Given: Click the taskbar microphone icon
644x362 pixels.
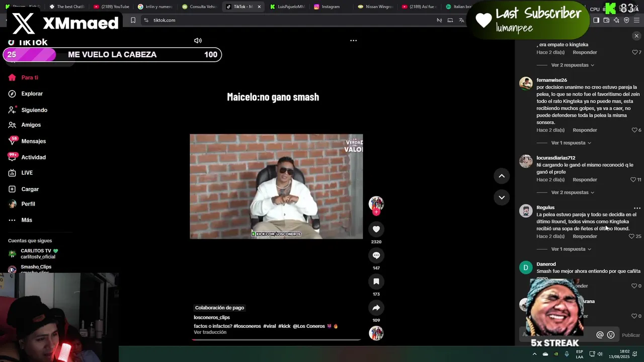Looking at the screenshot, I should (567, 354).
